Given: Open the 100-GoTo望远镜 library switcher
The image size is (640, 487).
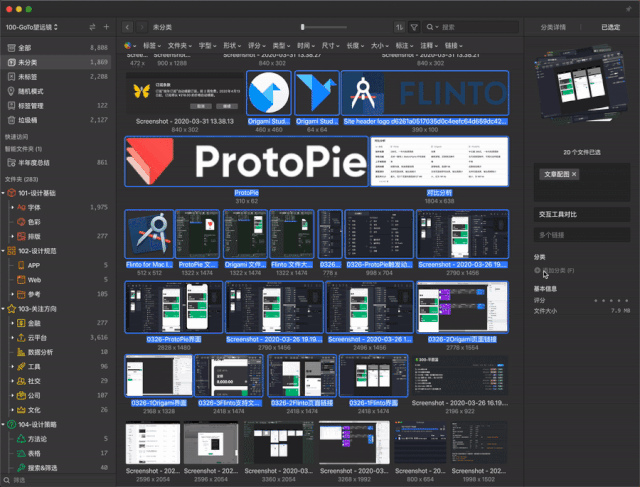Looking at the screenshot, I should tap(32, 27).
